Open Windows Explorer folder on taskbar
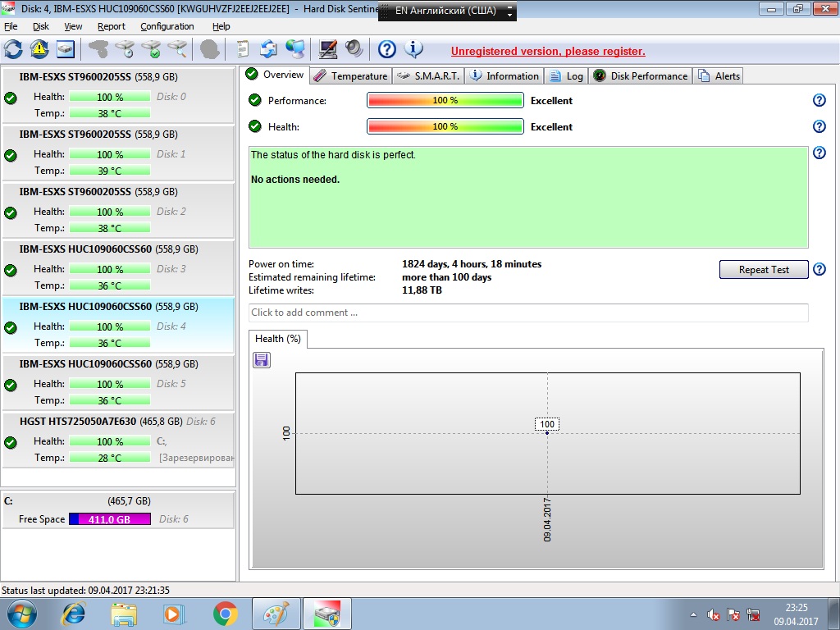This screenshot has height=630, width=840. click(123, 614)
